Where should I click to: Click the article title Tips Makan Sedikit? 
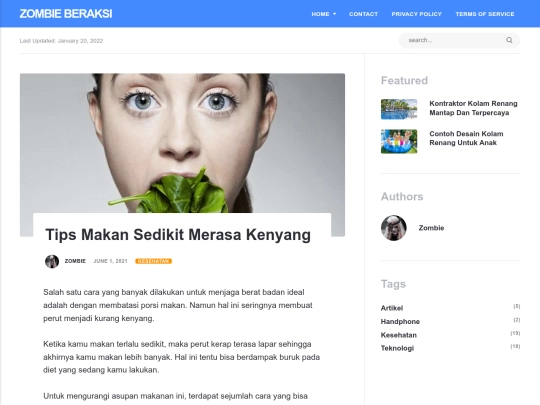click(178, 235)
